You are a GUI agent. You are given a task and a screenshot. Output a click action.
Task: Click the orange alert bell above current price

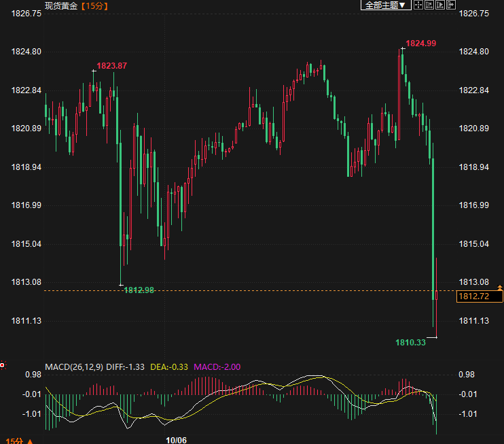(x=500, y=288)
